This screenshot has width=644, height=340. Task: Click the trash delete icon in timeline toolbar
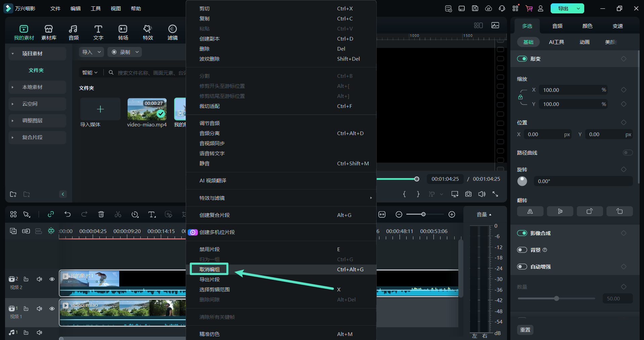click(101, 214)
